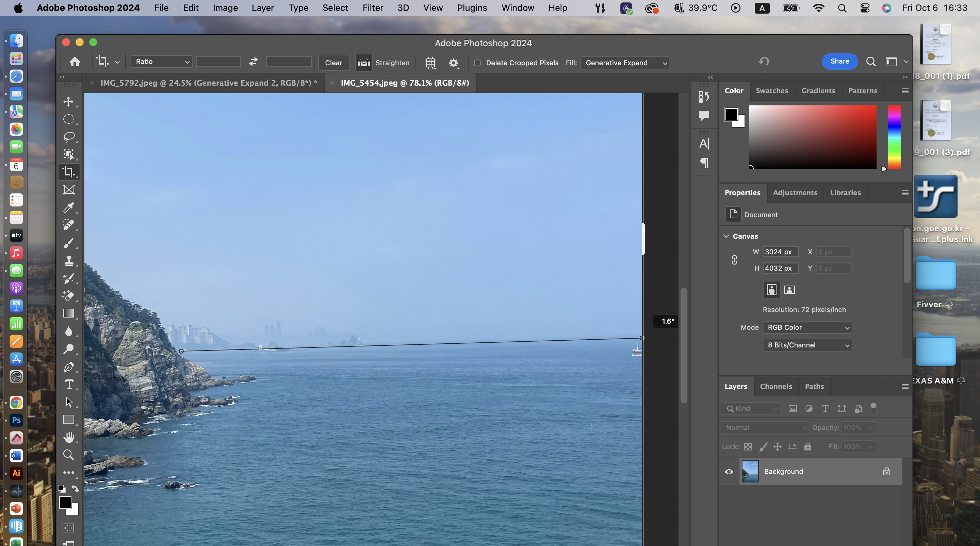Image resolution: width=980 pixels, height=546 pixels.
Task: Open the Filter menu
Action: pyautogui.click(x=372, y=8)
